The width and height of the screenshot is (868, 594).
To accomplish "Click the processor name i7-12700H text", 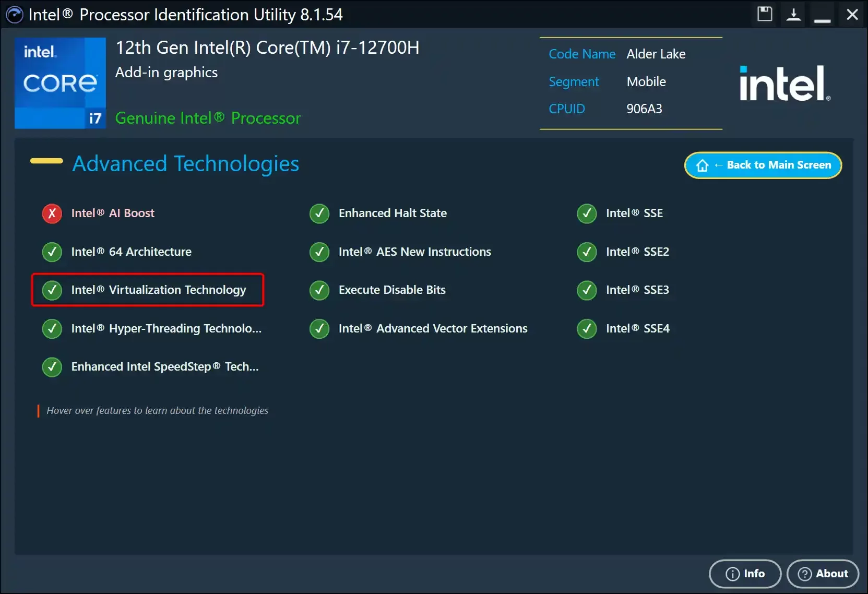I will [x=267, y=47].
